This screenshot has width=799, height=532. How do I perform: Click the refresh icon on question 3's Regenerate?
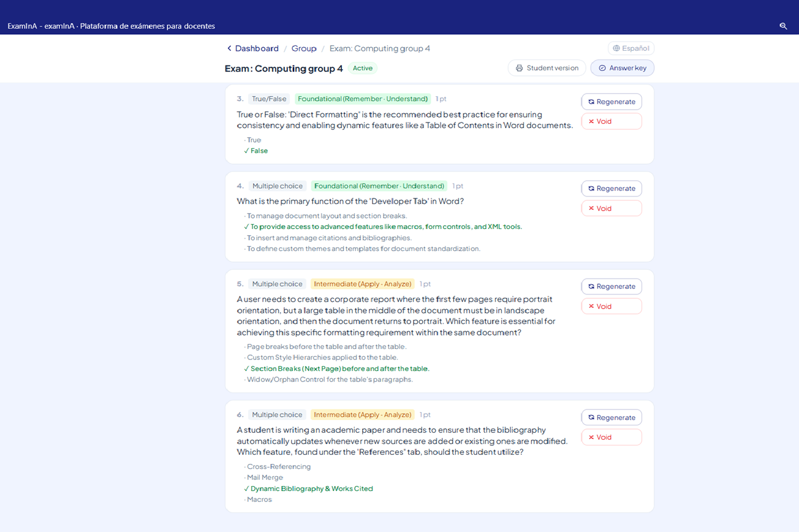591,102
